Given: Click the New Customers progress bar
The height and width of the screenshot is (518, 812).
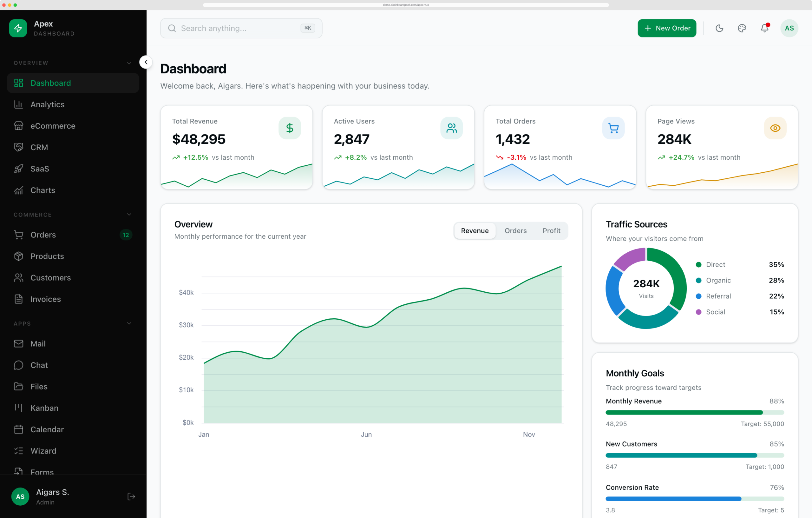Looking at the screenshot, I should pyautogui.click(x=695, y=455).
